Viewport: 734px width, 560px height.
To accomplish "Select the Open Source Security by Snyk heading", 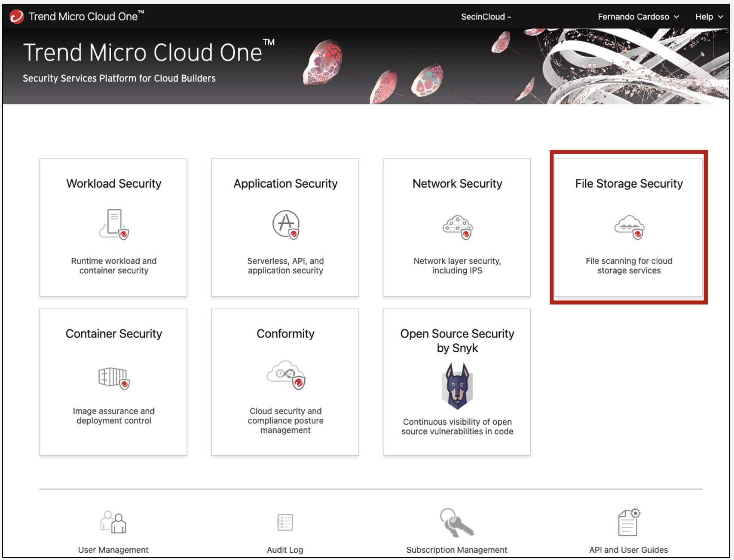I will [457, 341].
